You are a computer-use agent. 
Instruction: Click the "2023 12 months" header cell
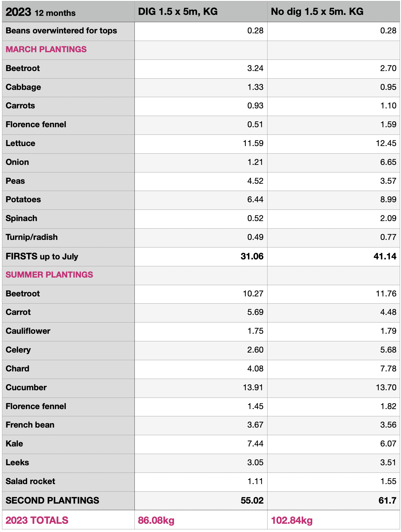point(41,12)
